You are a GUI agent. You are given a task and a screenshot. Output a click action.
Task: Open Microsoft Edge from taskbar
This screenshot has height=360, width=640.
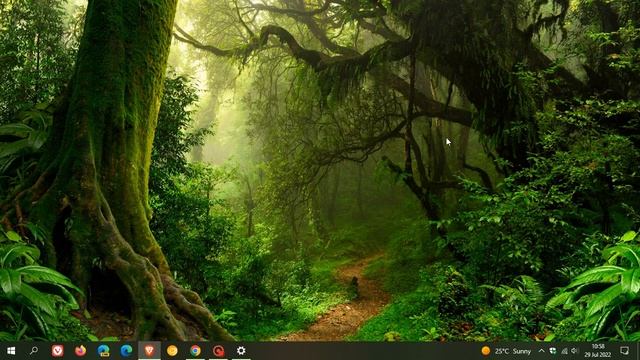126,351
